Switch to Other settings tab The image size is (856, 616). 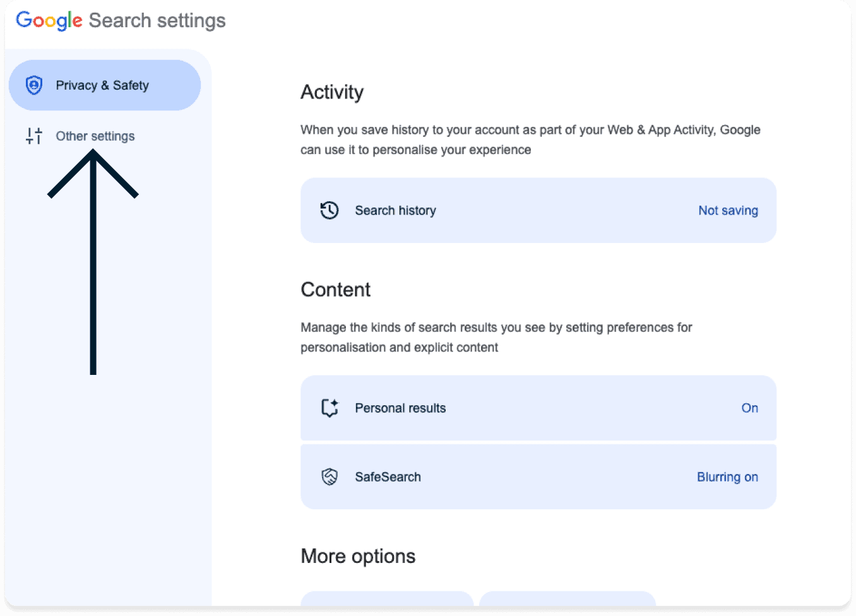pyautogui.click(x=95, y=136)
